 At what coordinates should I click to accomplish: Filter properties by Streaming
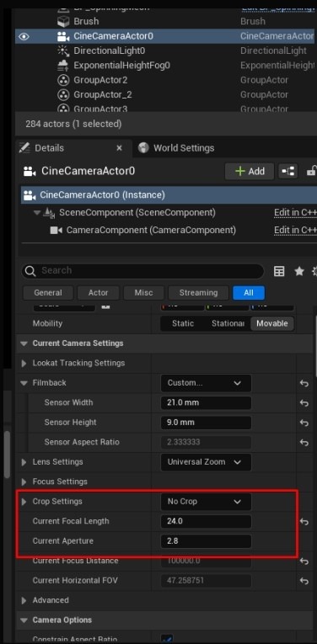pos(198,293)
